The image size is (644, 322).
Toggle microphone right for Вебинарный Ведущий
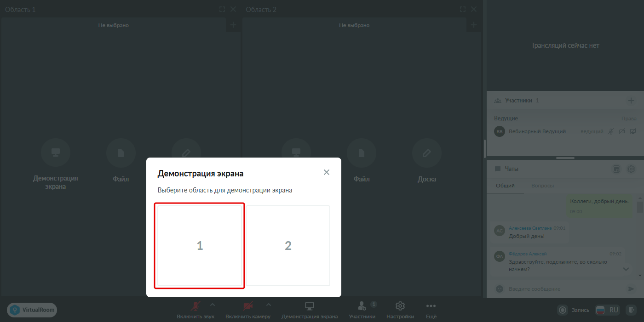click(611, 132)
